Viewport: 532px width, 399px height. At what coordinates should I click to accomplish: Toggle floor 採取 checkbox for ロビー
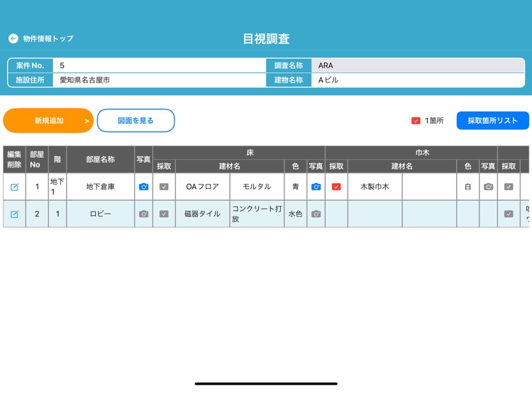pos(164,214)
